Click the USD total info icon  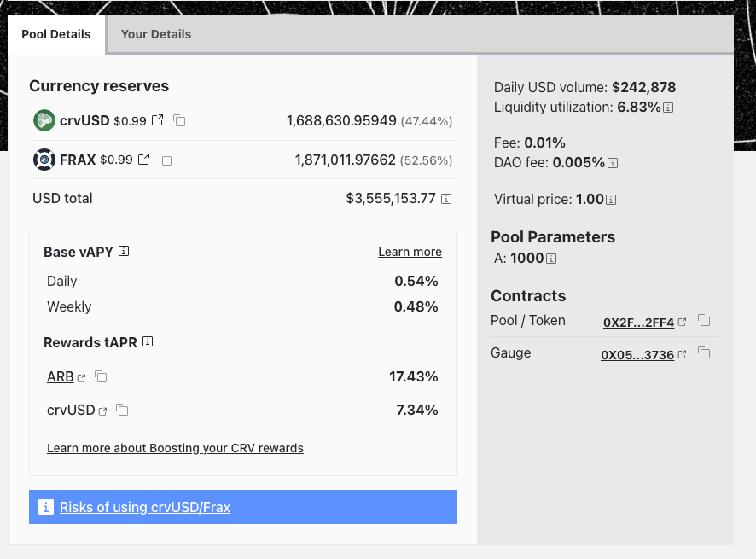pyautogui.click(x=445, y=199)
